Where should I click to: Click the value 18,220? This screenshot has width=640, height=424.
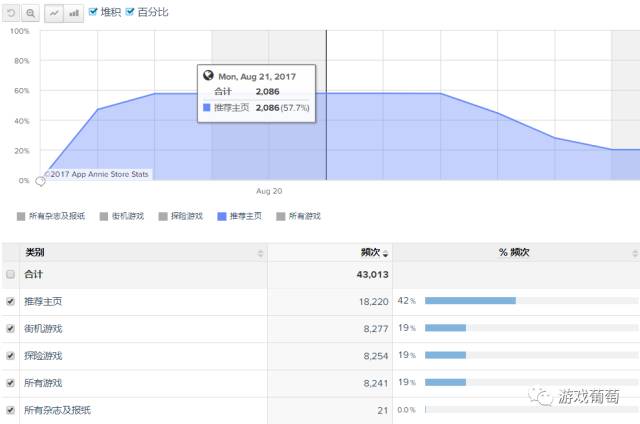pos(373,302)
